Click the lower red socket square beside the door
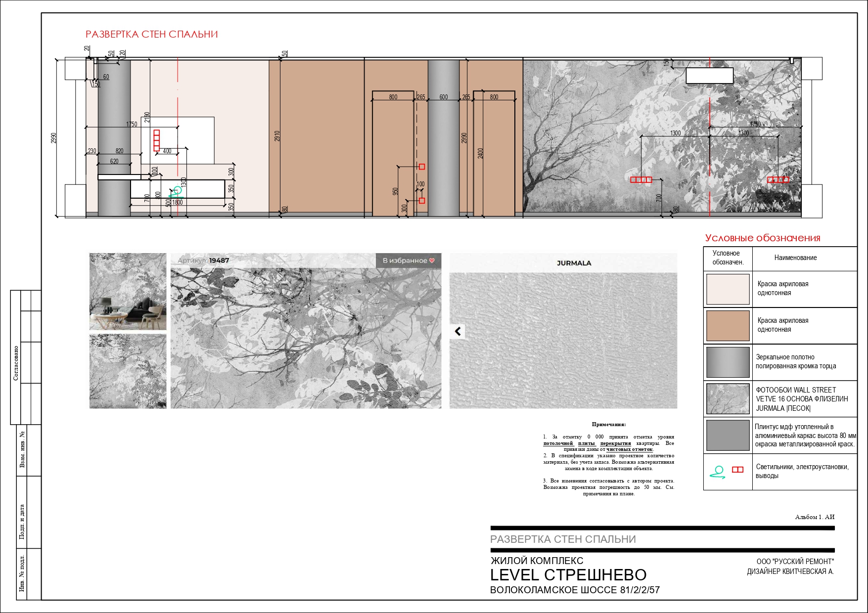 point(422,201)
